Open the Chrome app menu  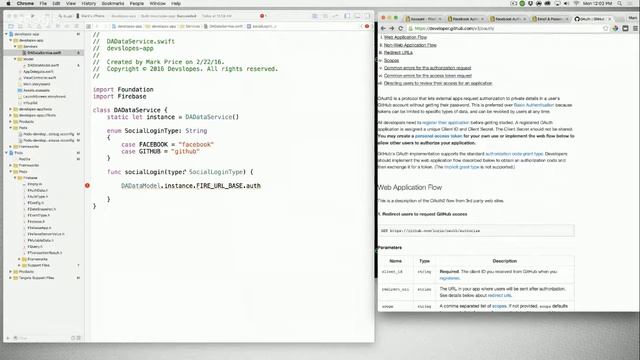pos(25,3)
